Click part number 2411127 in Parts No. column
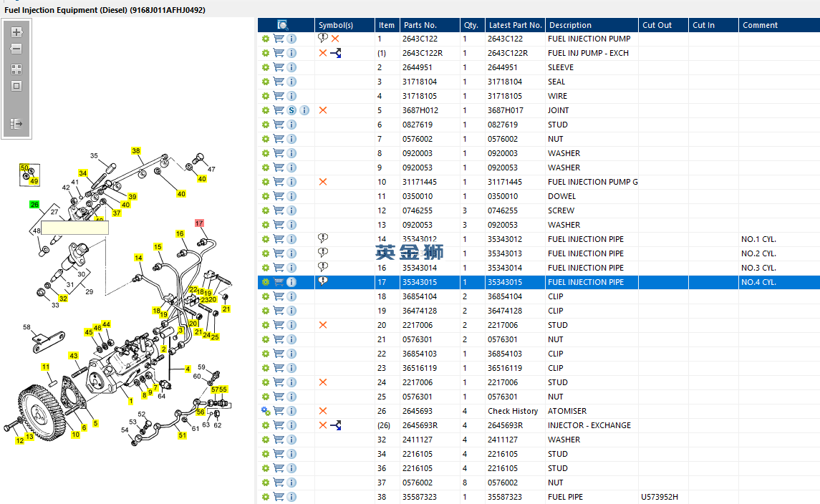This screenshot has width=820, height=504. pyautogui.click(x=418, y=440)
